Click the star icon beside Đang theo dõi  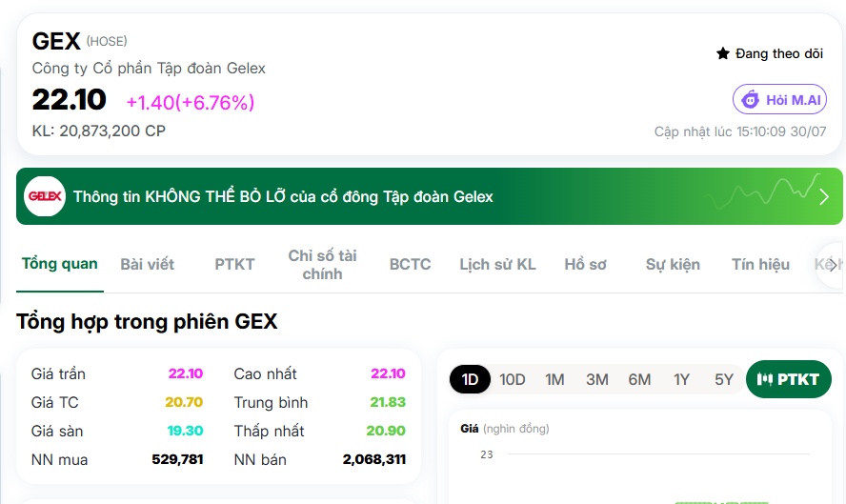point(722,53)
